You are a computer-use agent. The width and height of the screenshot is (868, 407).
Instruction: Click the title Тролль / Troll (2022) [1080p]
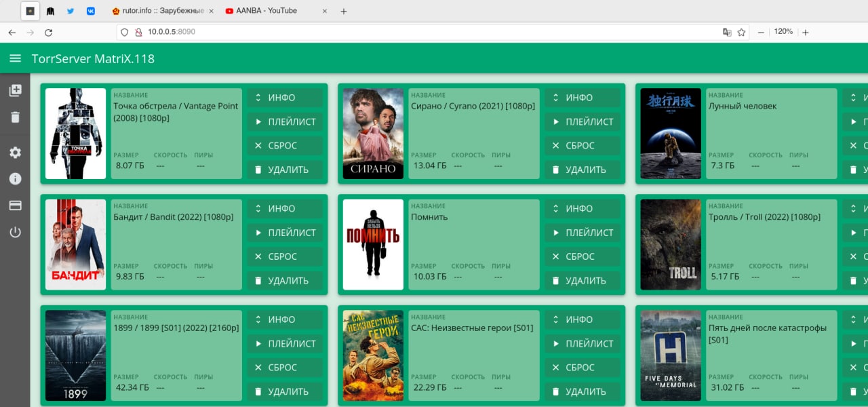coord(764,217)
